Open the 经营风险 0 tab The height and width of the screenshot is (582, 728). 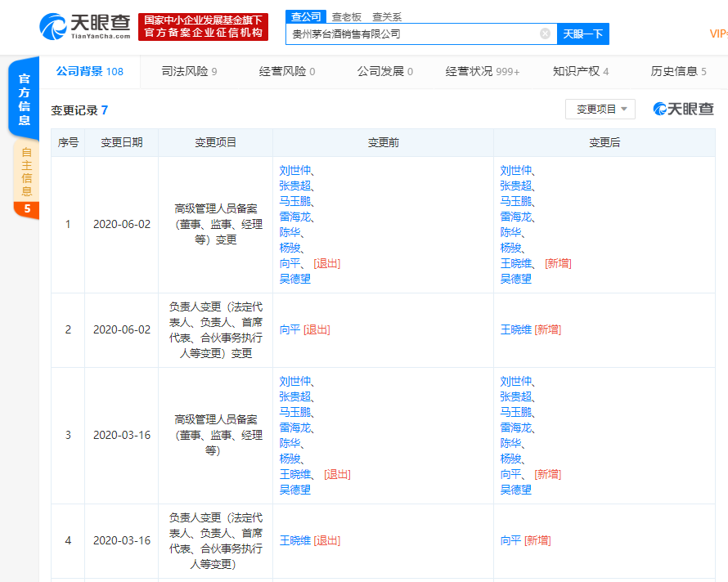(x=287, y=71)
